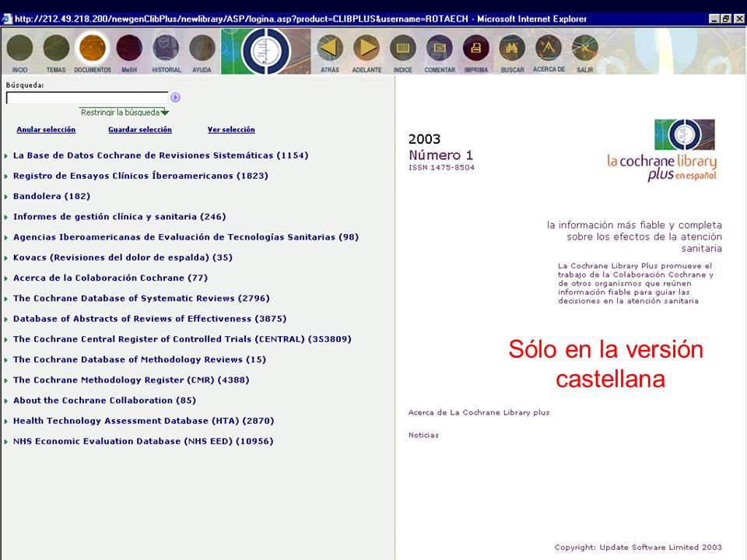Open the MeSH toolbar icon
The height and width of the screenshot is (560, 747).
click(x=129, y=48)
